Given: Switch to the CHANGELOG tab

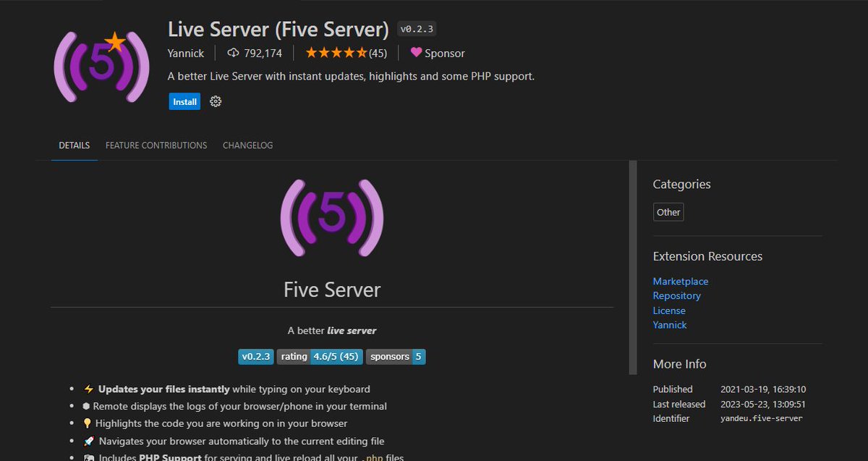Looking at the screenshot, I should click(248, 145).
